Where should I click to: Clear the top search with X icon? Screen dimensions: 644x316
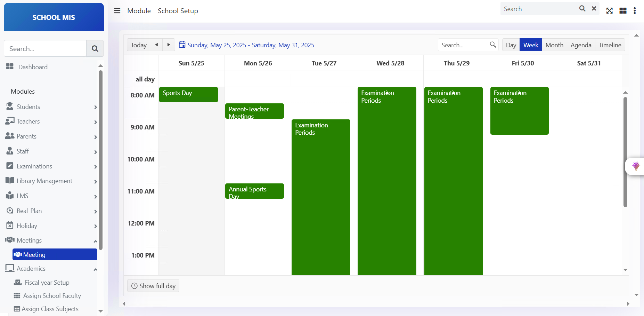[x=594, y=9]
